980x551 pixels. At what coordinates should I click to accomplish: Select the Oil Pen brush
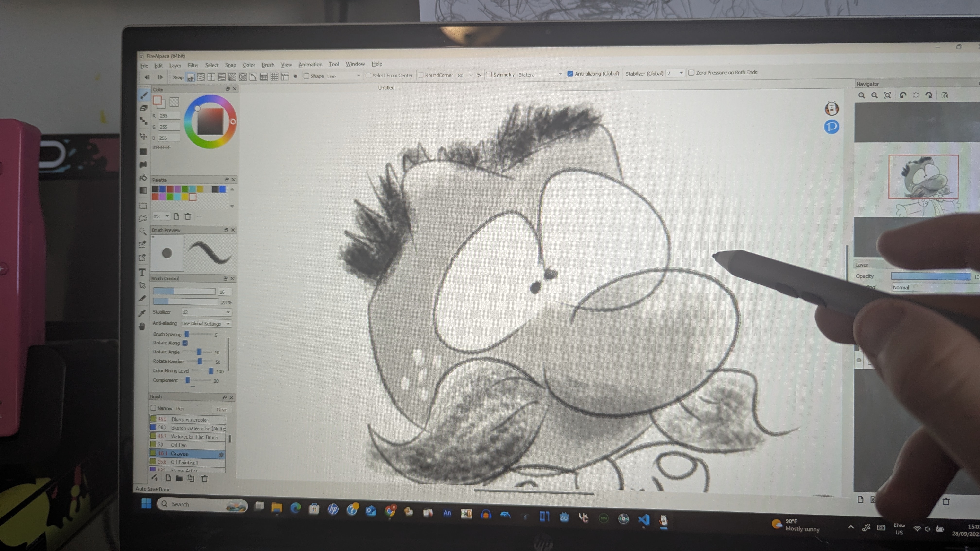pos(178,445)
